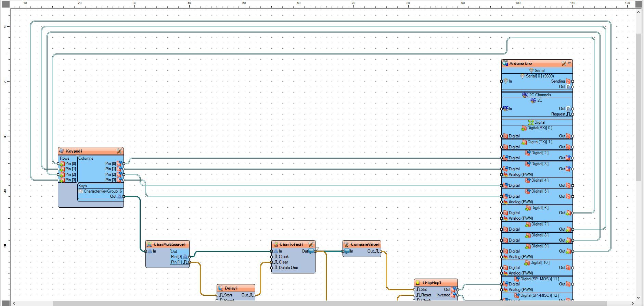644x306 pixels.
Task: Click the CharToText1 component icon
Action: pos(275,244)
